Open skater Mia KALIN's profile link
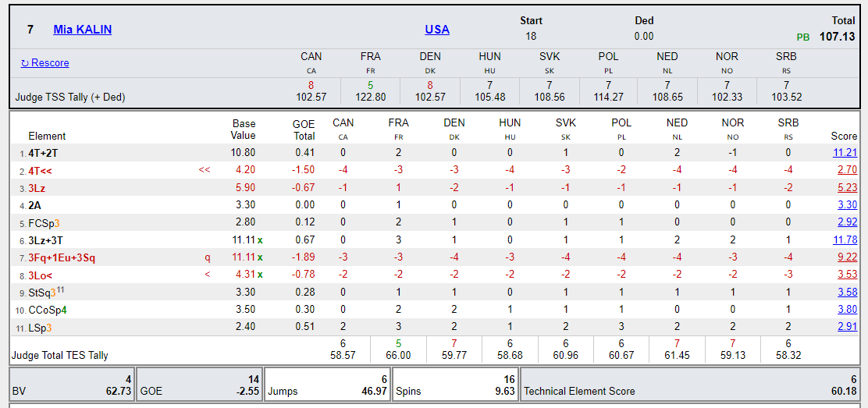Image resolution: width=868 pixels, height=408 pixels. 82,30
